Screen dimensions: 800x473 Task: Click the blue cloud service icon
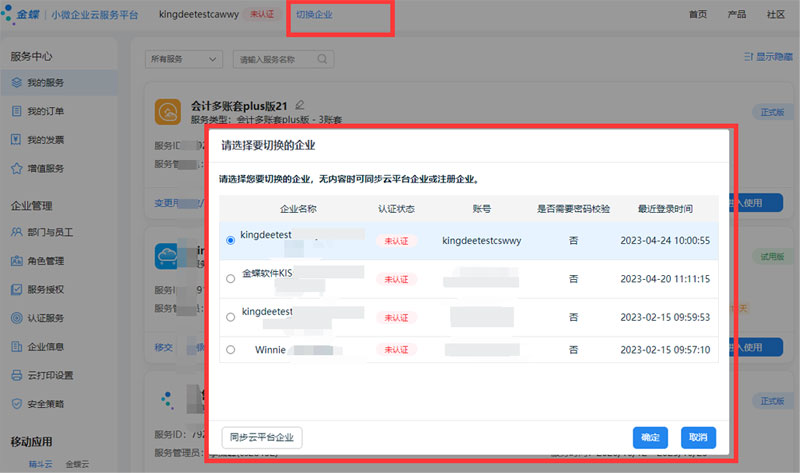[x=167, y=256]
